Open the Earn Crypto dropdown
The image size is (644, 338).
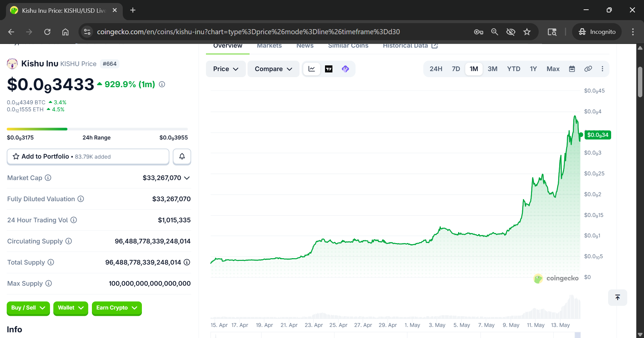(x=117, y=308)
